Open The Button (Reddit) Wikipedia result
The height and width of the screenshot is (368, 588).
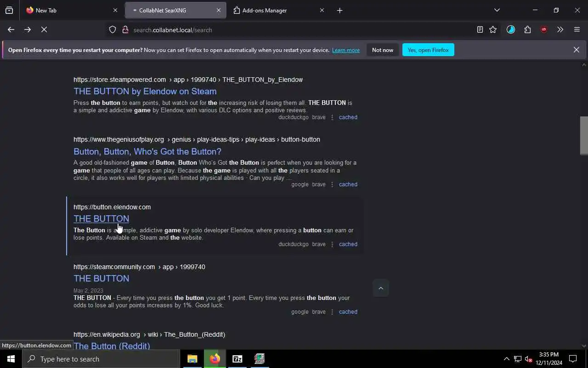click(x=112, y=345)
